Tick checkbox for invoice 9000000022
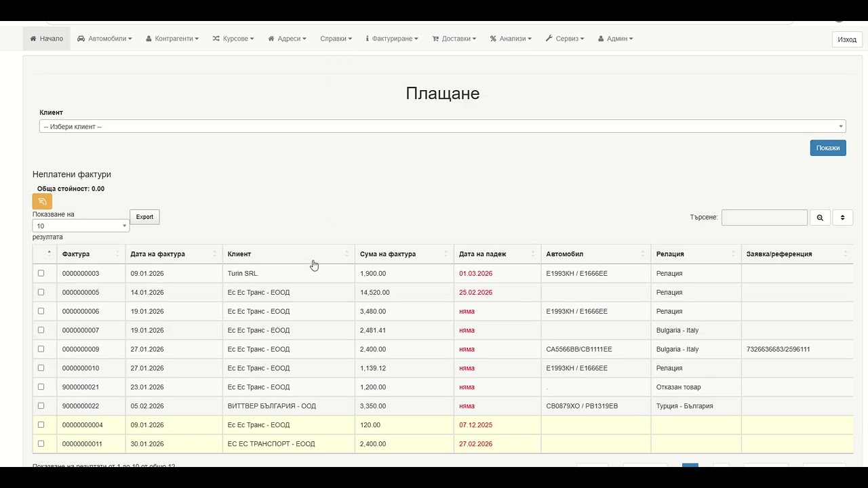The height and width of the screenshot is (488, 868). tap(41, 406)
